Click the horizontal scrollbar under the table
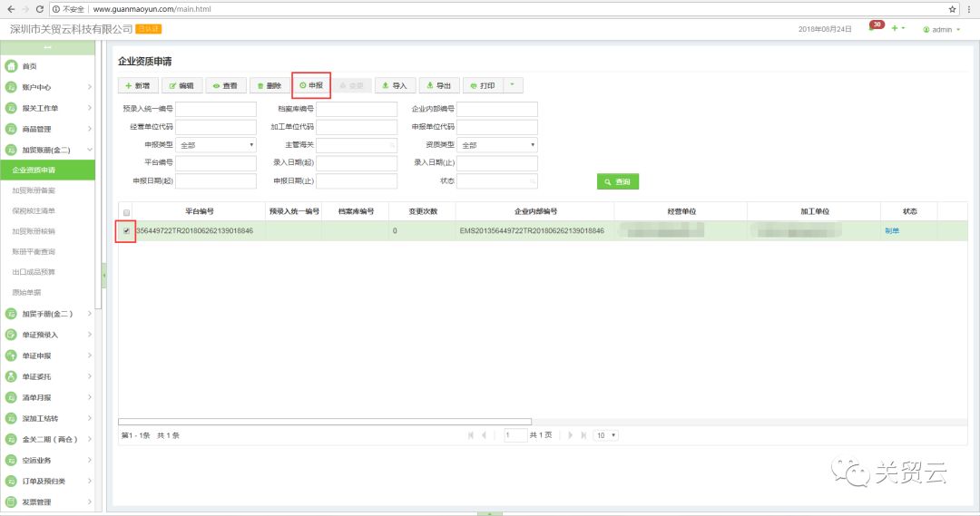This screenshot has width=980, height=516. [x=324, y=422]
